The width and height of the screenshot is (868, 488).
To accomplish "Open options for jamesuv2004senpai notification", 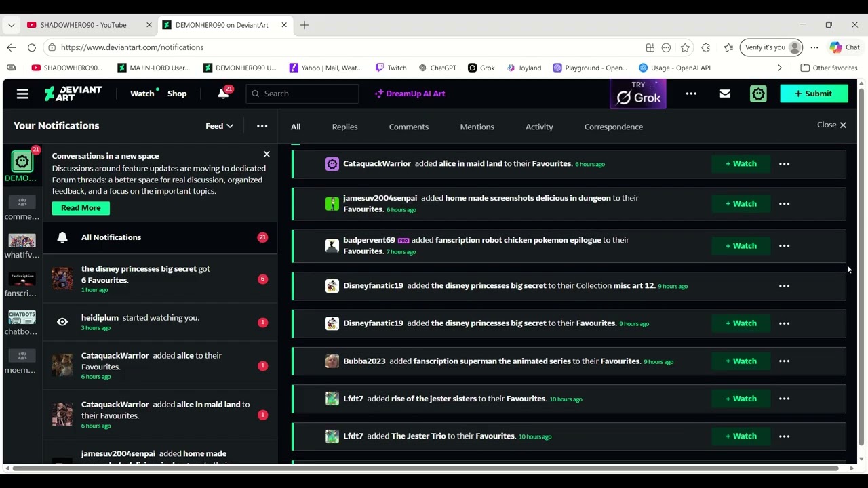I will click(784, 204).
